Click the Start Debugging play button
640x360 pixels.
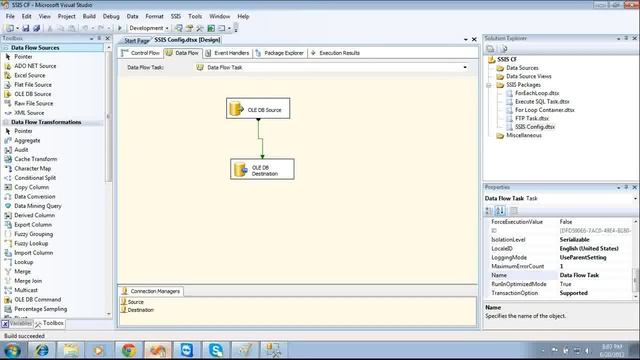point(120,28)
